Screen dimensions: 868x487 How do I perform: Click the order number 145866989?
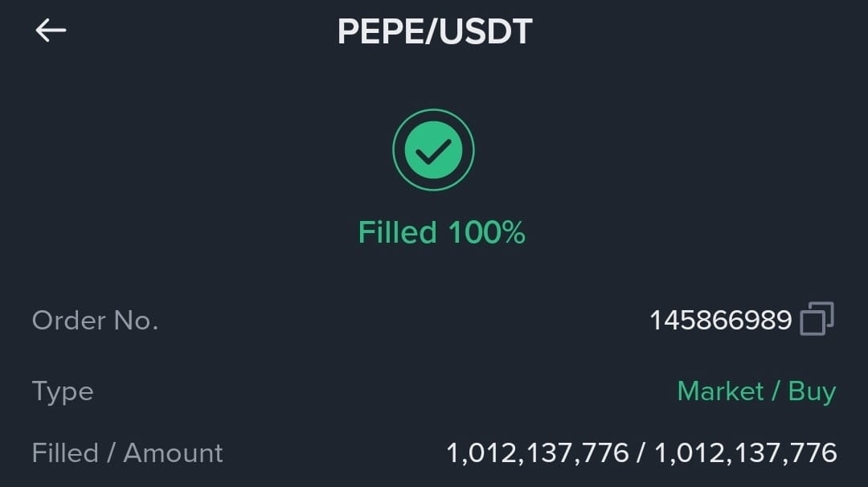coord(721,321)
